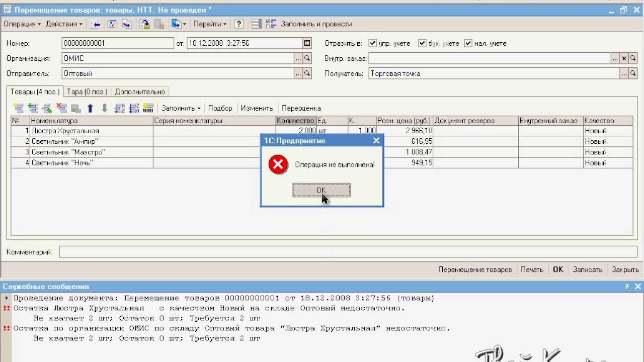Switch to the Дополнительно tab
644x362 pixels.
point(140,92)
